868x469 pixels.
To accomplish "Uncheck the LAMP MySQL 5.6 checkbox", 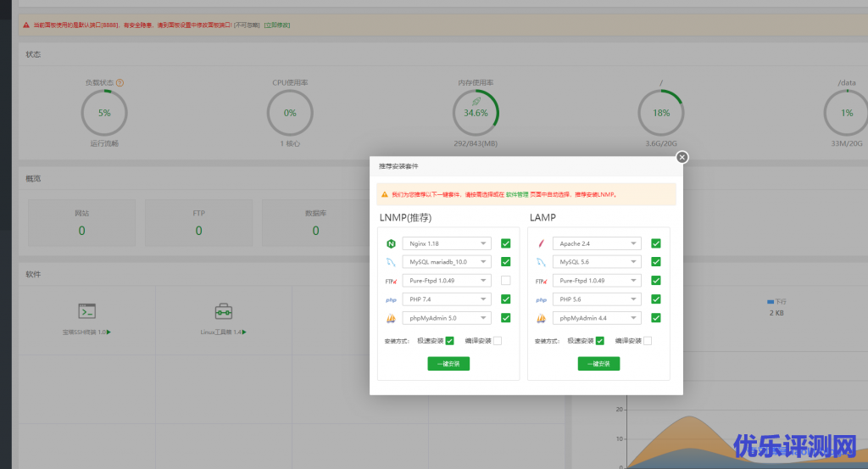I will [x=656, y=262].
